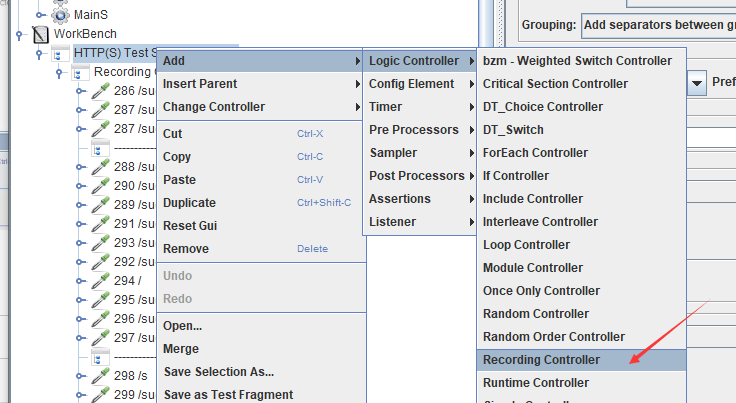Click the dropper icon for sampler 298
Viewport: 736px width, 403px height.
tap(100, 376)
